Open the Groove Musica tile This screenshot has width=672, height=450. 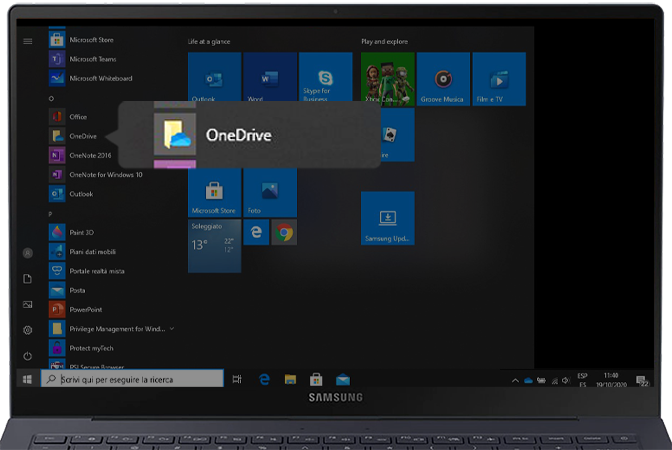(x=443, y=79)
